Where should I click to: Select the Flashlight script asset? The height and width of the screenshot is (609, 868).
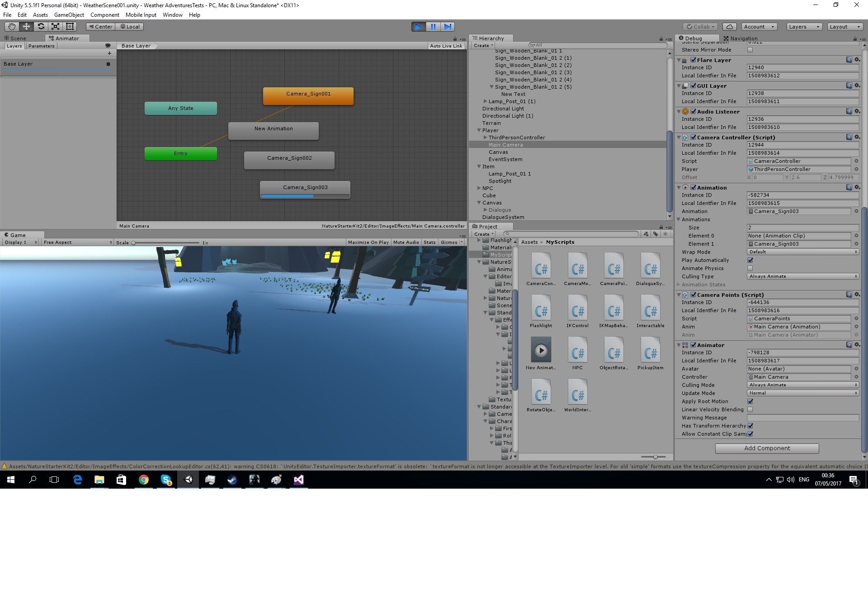[x=541, y=312]
